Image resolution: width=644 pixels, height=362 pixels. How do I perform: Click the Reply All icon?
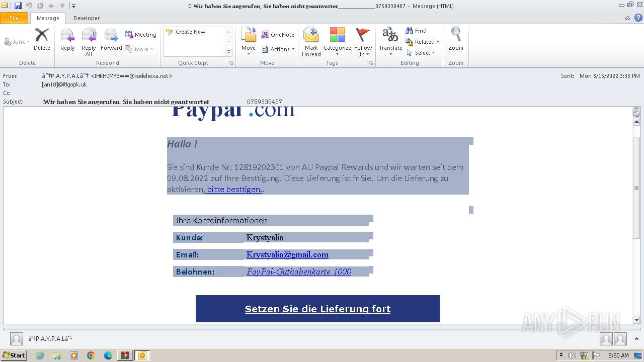click(89, 42)
